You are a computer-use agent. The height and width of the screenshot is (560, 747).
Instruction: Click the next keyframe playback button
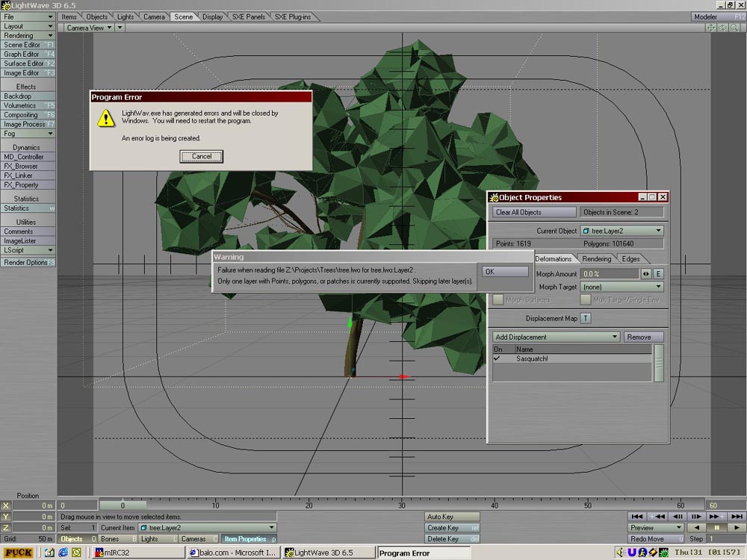point(716,516)
